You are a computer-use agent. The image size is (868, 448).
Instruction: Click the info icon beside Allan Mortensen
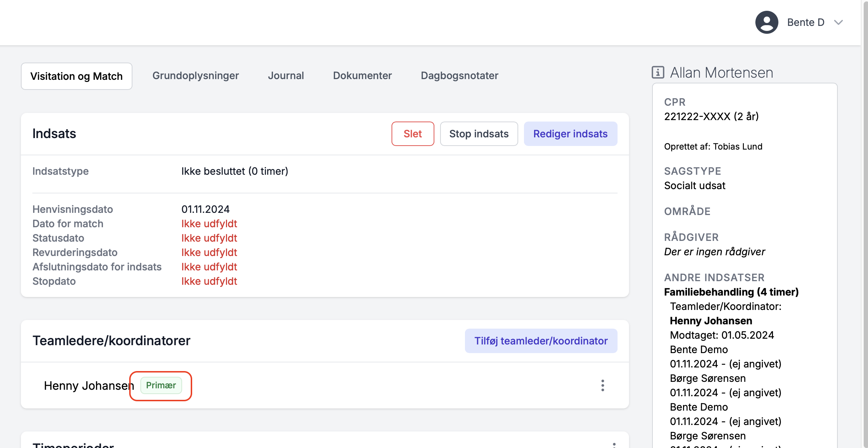coord(658,72)
